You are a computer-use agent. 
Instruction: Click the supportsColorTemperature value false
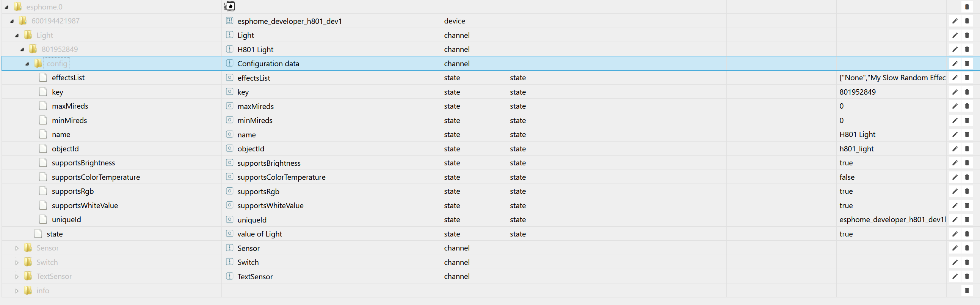pos(847,177)
